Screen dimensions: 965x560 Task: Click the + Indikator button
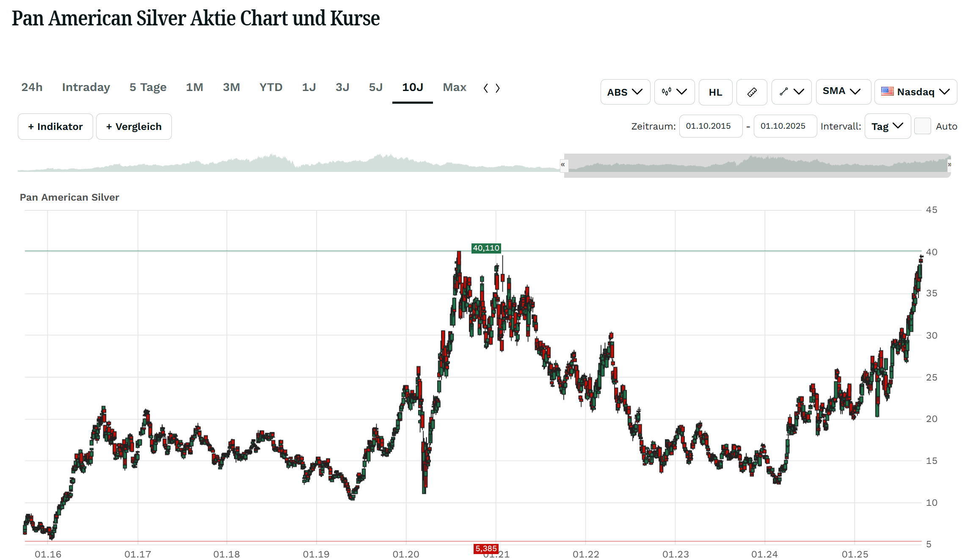coord(55,127)
